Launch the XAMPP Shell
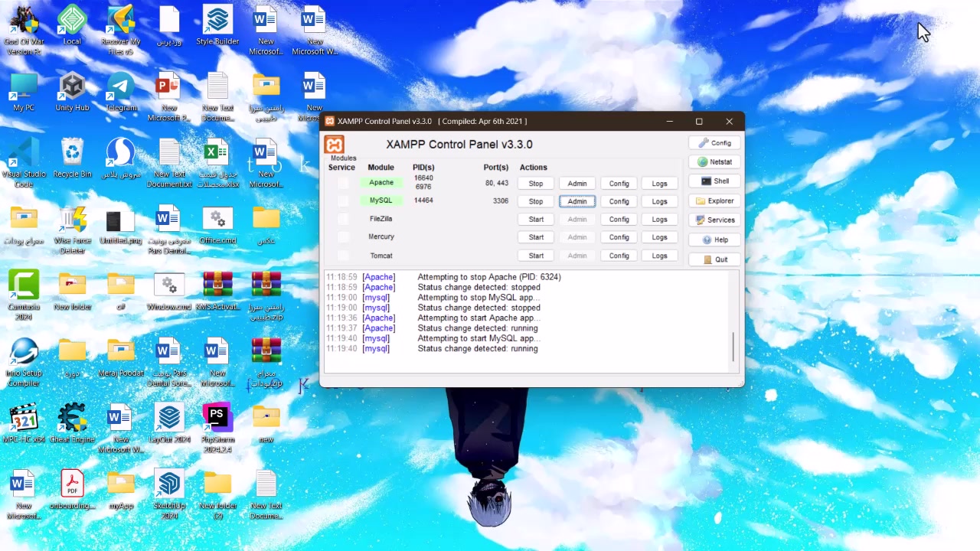The height and width of the screenshot is (551, 980). (x=714, y=181)
